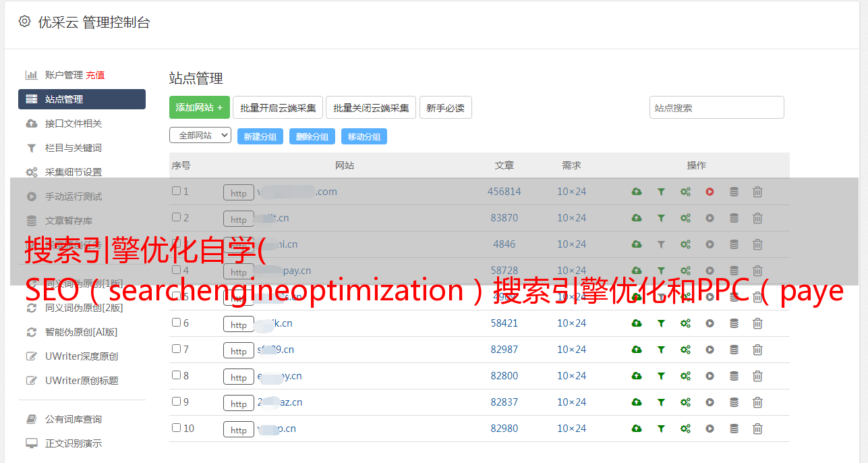The width and height of the screenshot is (868, 463).
Task: Open the 58421 article count link
Action: click(504, 323)
